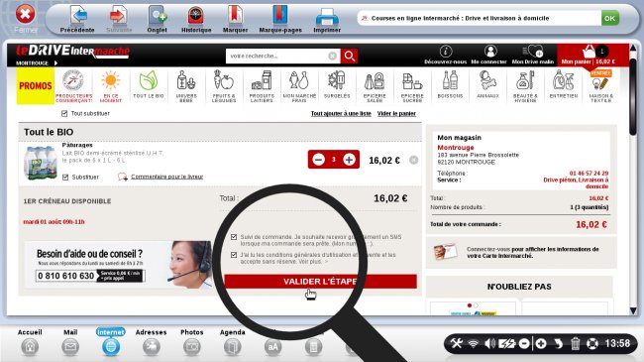Toggle the Tout substituer checkbox
The image size is (644, 362).
click(x=64, y=113)
